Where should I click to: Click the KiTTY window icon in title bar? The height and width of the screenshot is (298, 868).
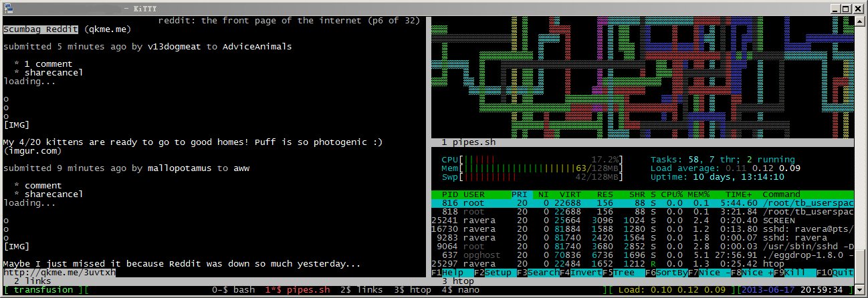[x=8, y=7]
